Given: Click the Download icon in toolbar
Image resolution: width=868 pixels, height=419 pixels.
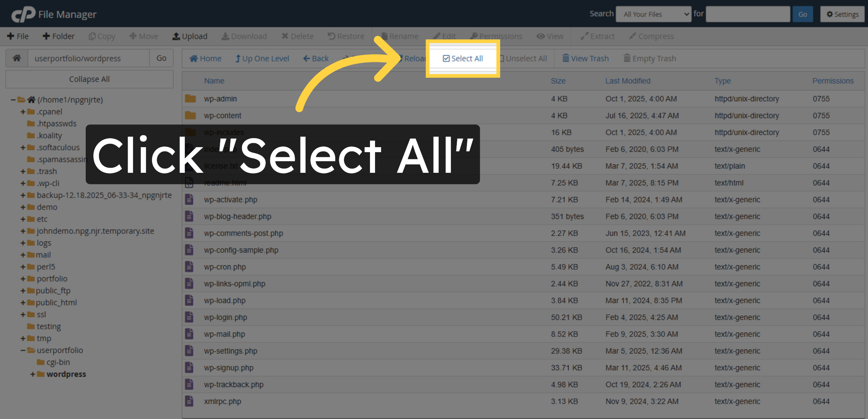Looking at the screenshot, I should (x=244, y=36).
